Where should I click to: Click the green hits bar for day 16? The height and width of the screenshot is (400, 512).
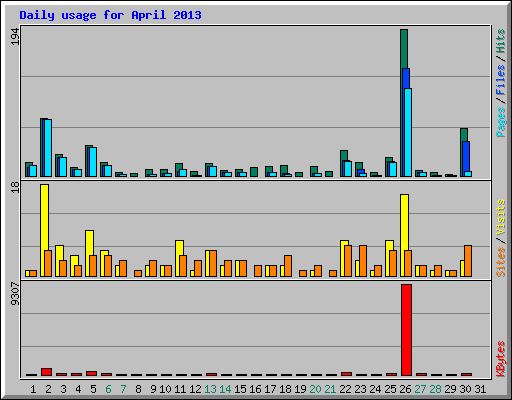(254, 172)
